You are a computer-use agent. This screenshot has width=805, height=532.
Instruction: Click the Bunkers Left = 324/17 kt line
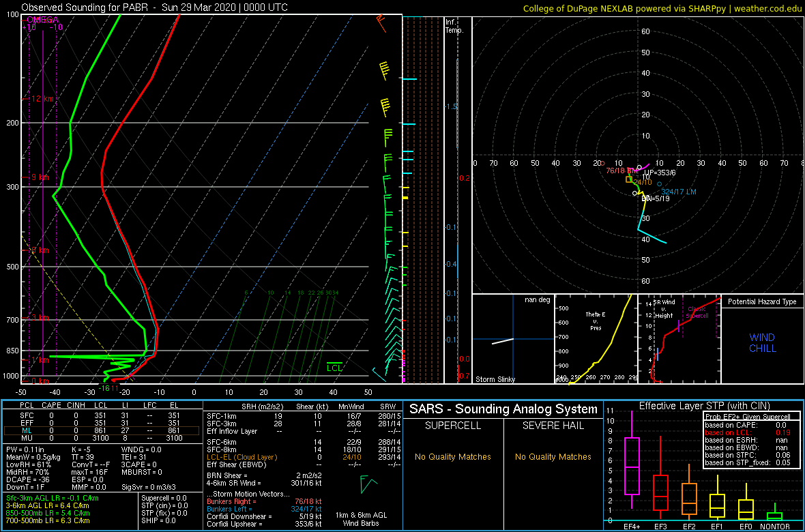pyautogui.click(x=265, y=508)
